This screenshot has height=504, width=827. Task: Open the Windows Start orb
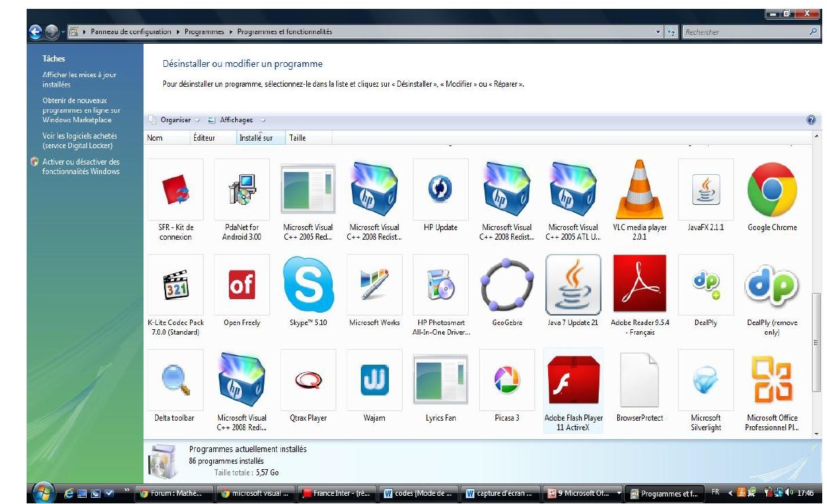coord(43,492)
